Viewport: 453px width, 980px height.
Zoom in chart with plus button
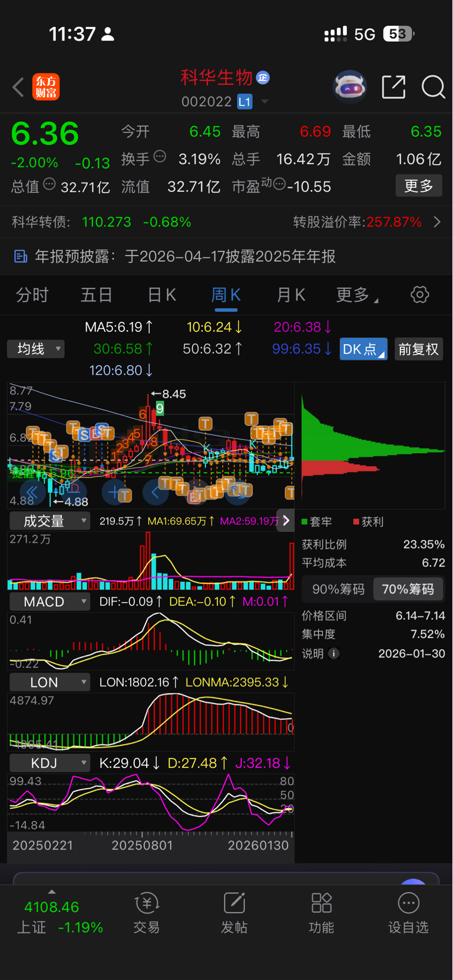click(114, 492)
